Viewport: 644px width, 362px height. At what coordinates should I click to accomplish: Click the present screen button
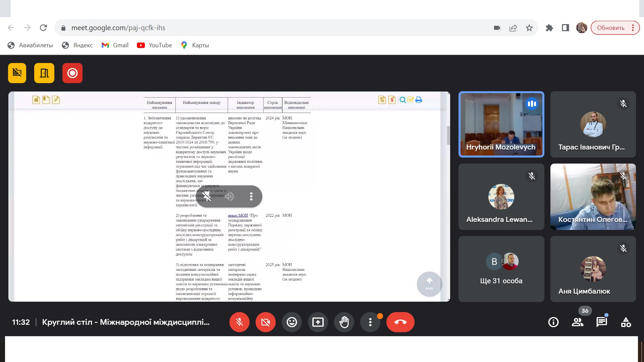318,322
